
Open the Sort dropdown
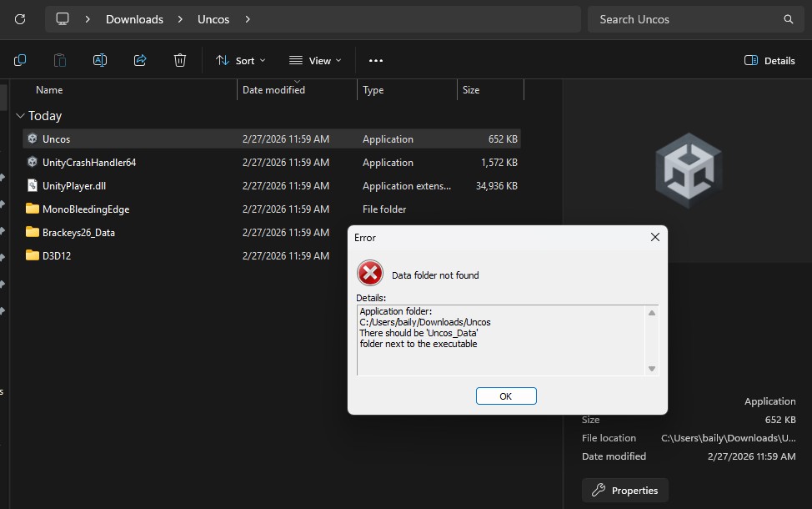240,60
